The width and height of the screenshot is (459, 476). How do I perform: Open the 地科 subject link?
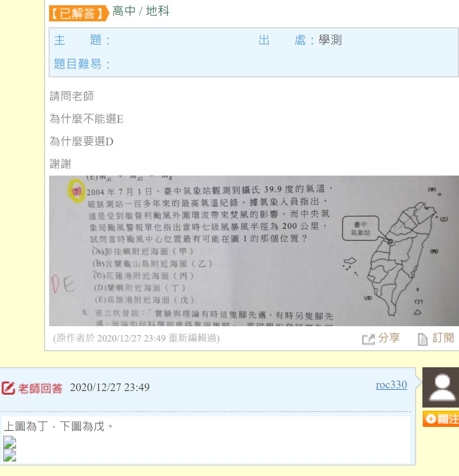click(x=157, y=11)
